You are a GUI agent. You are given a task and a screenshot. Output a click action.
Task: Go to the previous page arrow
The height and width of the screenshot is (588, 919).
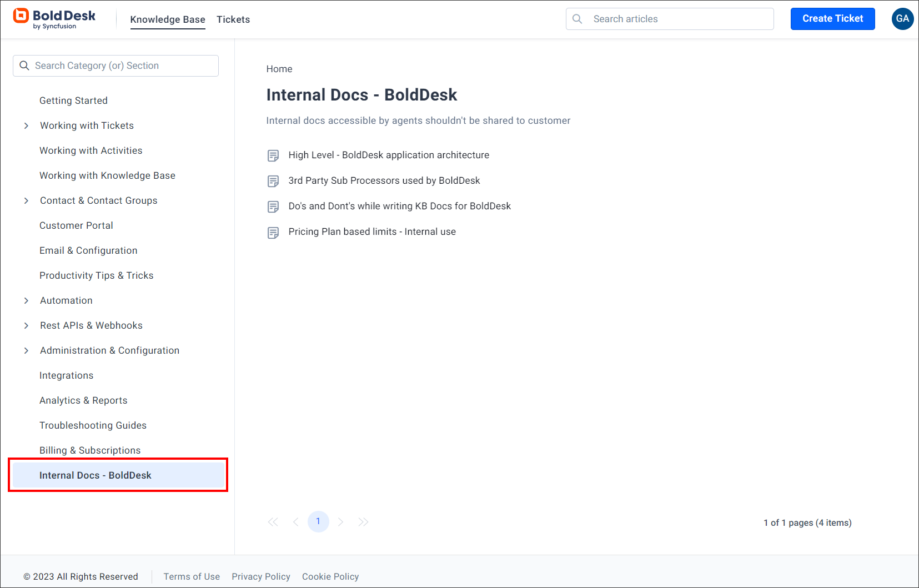[x=295, y=522]
